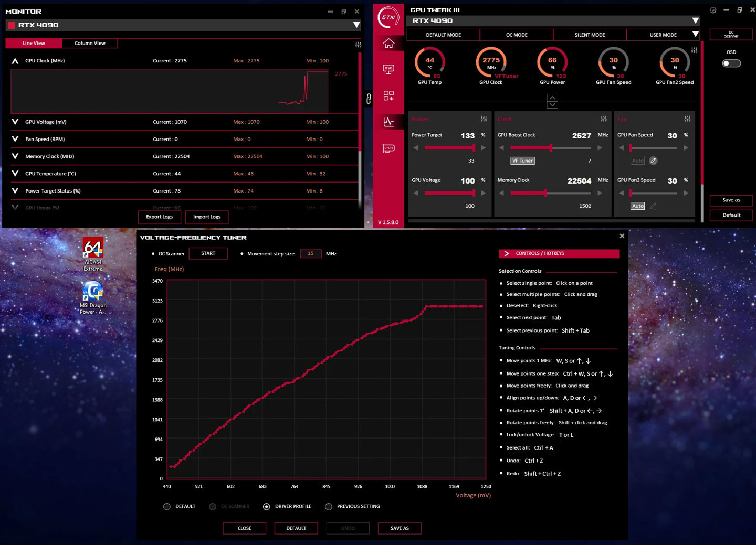Toggle Auto for GPU Fan2 Speed
Viewport: 756px width, 545px height.
(x=638, y=206)
